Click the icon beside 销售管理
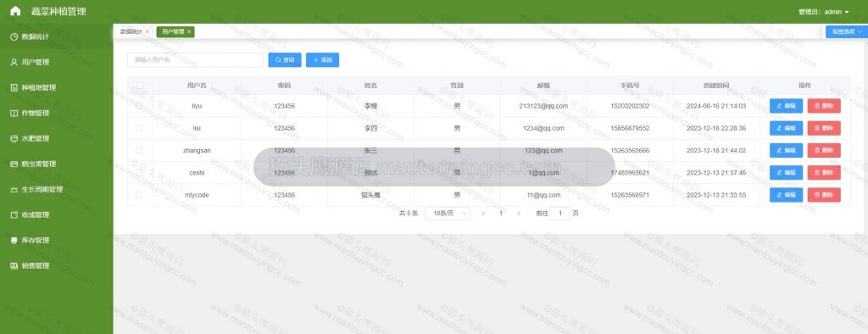This screenshot has width=868, height=334. pyautogui.click(x=14, y=266)
